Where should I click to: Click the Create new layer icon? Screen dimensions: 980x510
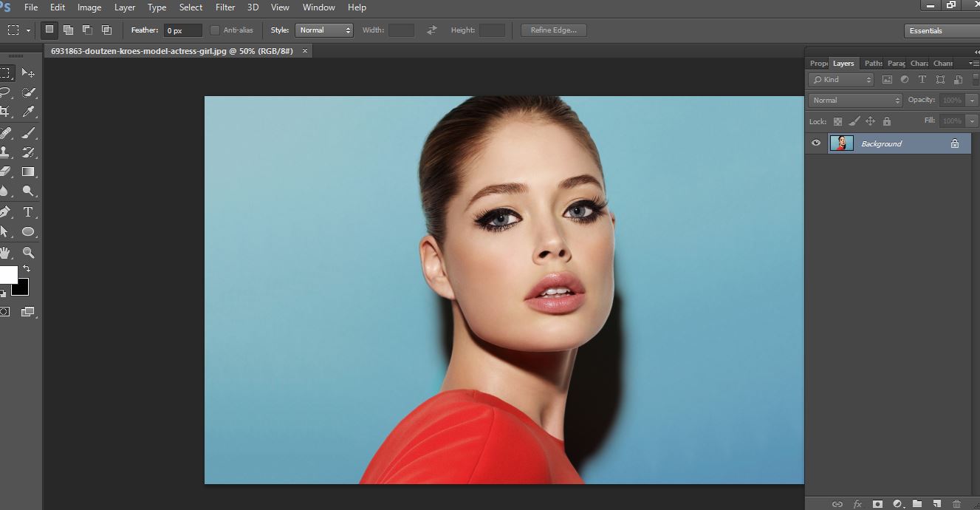pos(936,503)
